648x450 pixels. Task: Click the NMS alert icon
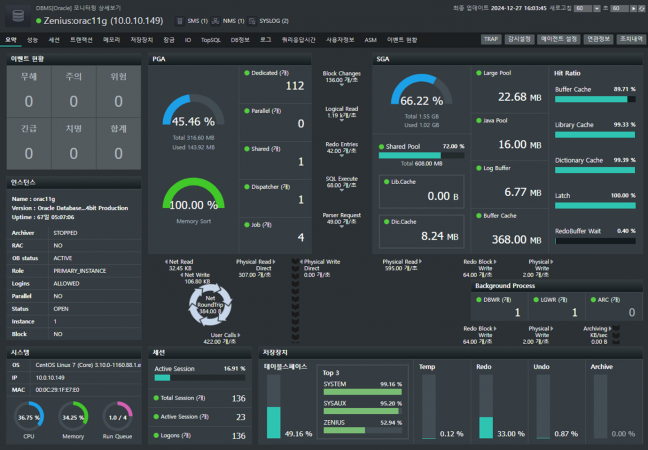coord(216,19)
